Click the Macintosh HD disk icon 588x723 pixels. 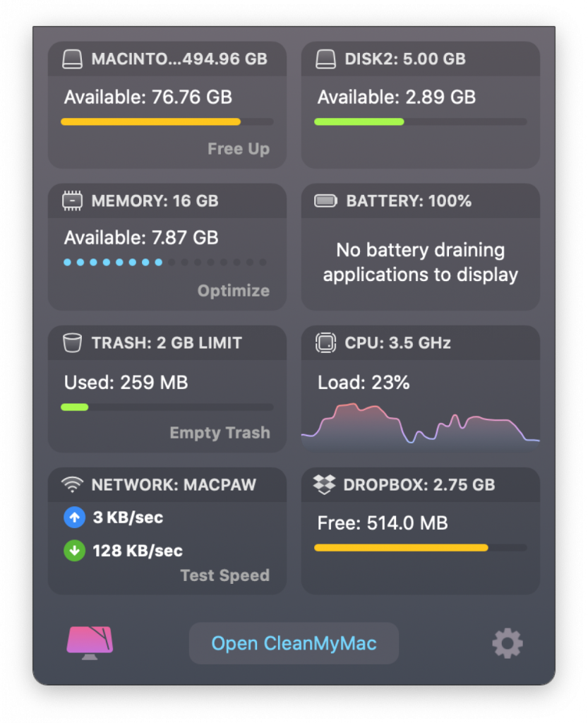(x=72, y=59)
